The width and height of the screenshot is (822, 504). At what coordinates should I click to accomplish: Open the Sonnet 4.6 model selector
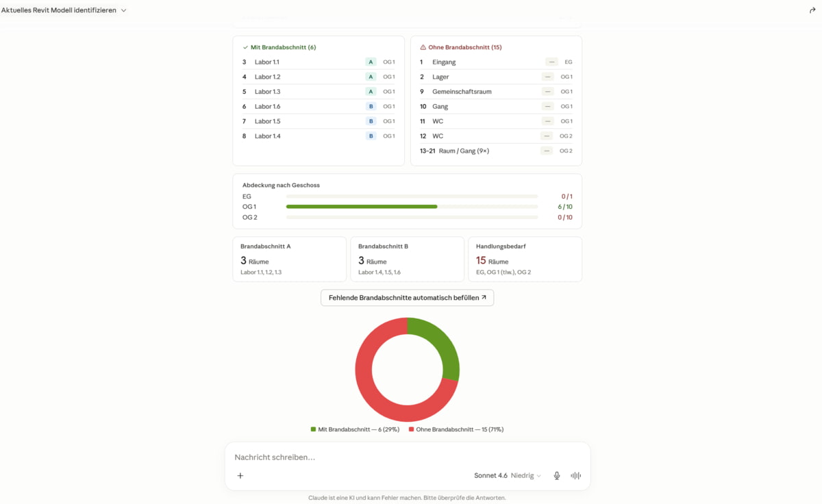tap(490, 475)
